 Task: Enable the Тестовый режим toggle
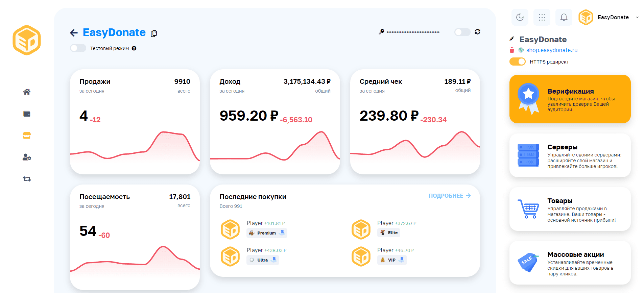point(78,48)
